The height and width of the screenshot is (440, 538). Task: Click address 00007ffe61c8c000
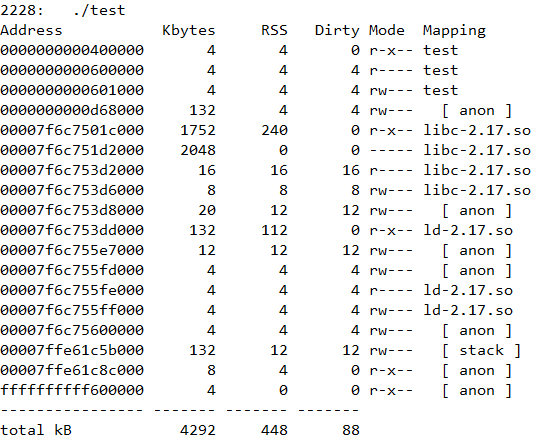(x=72, y=370)
